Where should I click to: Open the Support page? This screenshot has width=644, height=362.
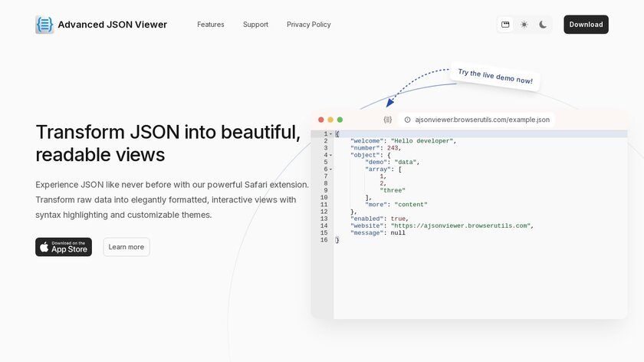pyautogui.click(x=255, y=25)
